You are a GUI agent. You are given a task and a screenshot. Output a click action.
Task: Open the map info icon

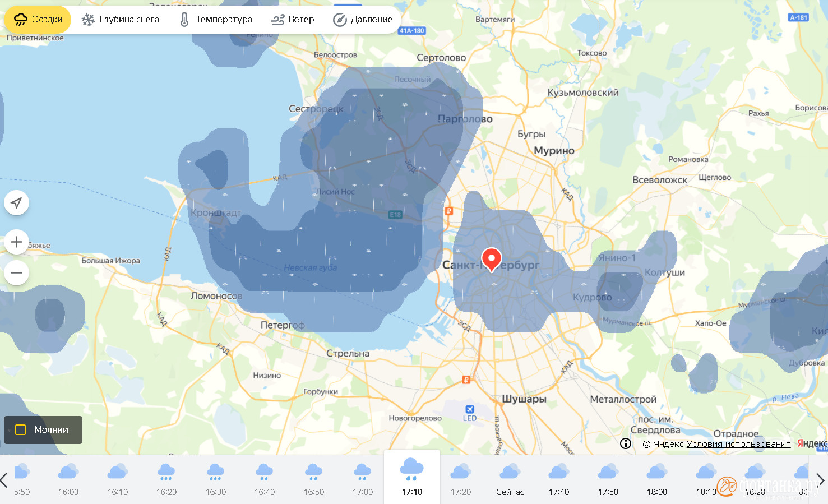coord(626,443)
